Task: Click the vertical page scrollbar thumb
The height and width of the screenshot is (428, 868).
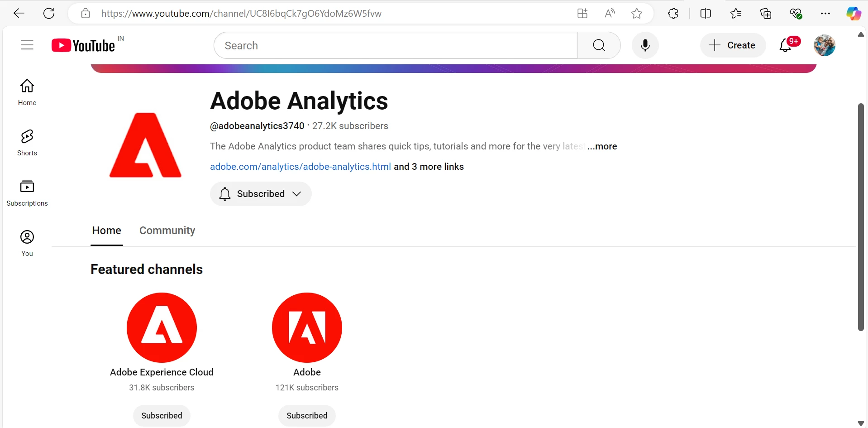Action: click(861, 217)
